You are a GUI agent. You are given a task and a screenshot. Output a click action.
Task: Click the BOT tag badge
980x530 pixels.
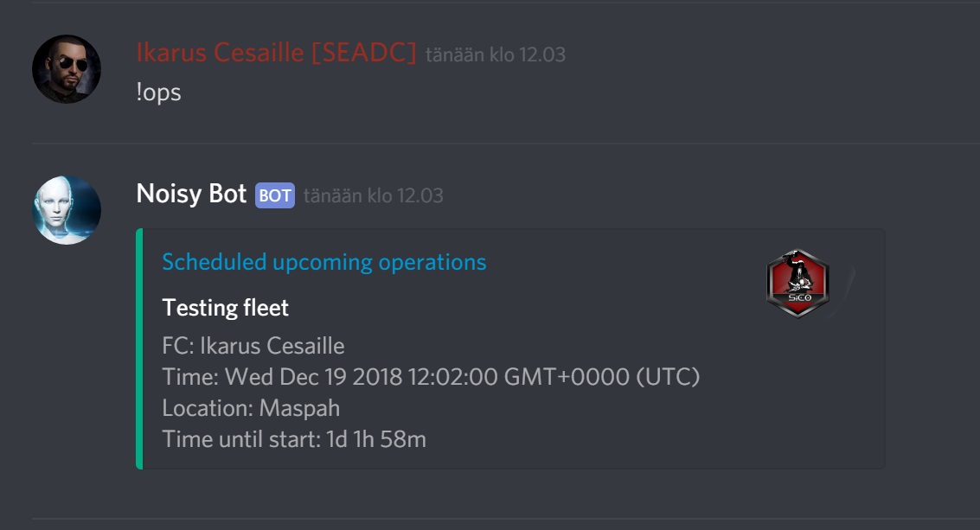(274, 195)
